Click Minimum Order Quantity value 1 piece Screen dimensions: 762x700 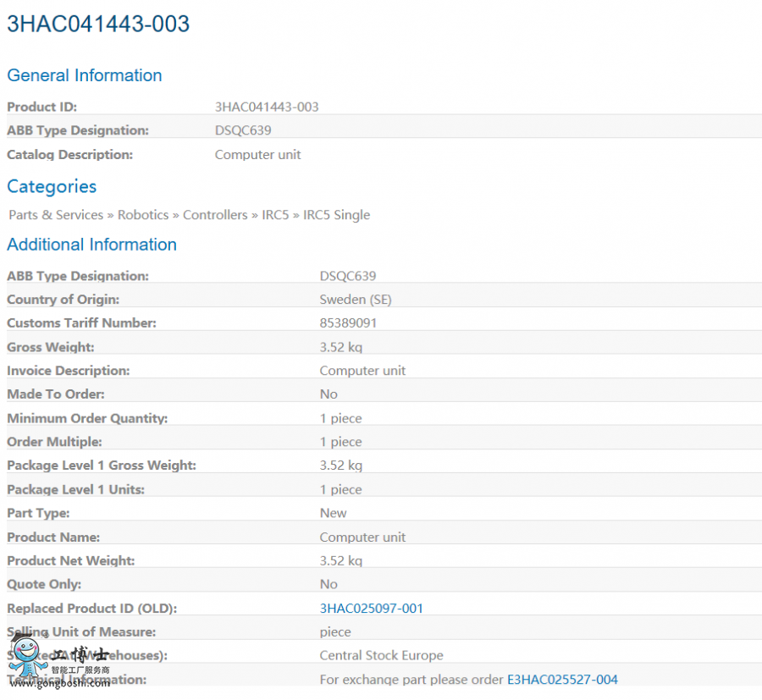click(x=340, y=418)
